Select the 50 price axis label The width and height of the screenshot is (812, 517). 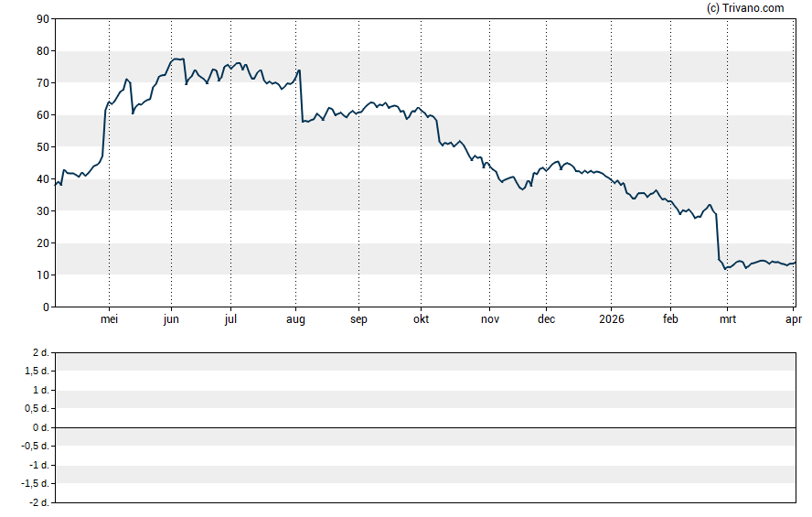pyautogui.click(x=43, y=147)
